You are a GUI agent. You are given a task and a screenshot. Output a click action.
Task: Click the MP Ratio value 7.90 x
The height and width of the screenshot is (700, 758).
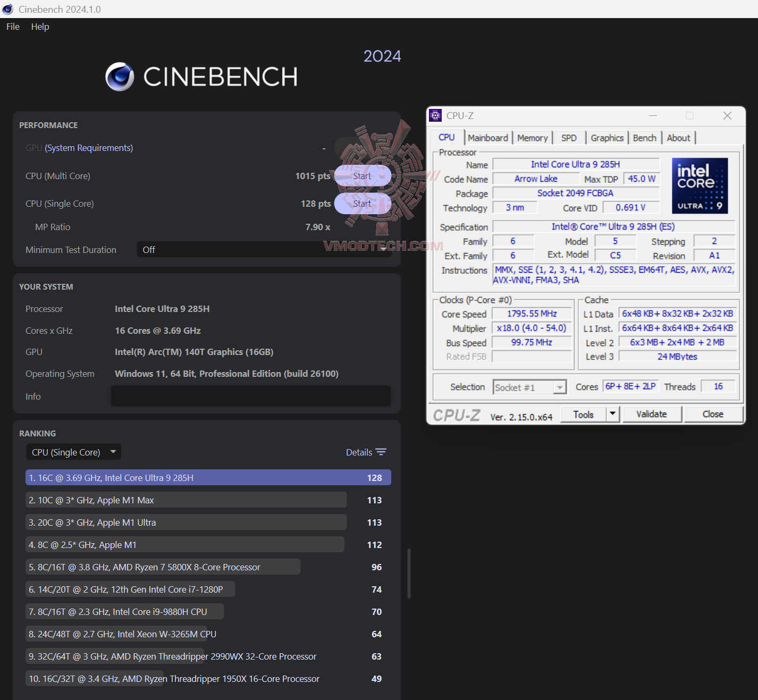point(318,227)
